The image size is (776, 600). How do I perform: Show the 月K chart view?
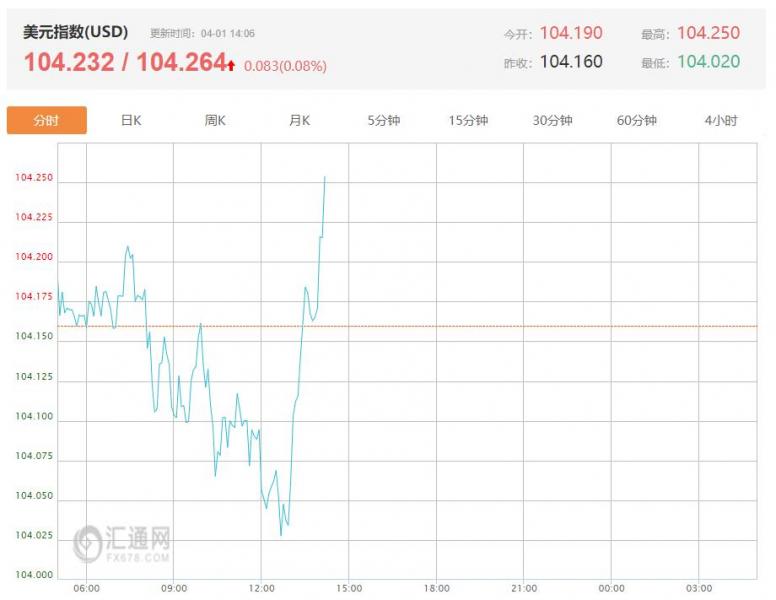(299, 121)
